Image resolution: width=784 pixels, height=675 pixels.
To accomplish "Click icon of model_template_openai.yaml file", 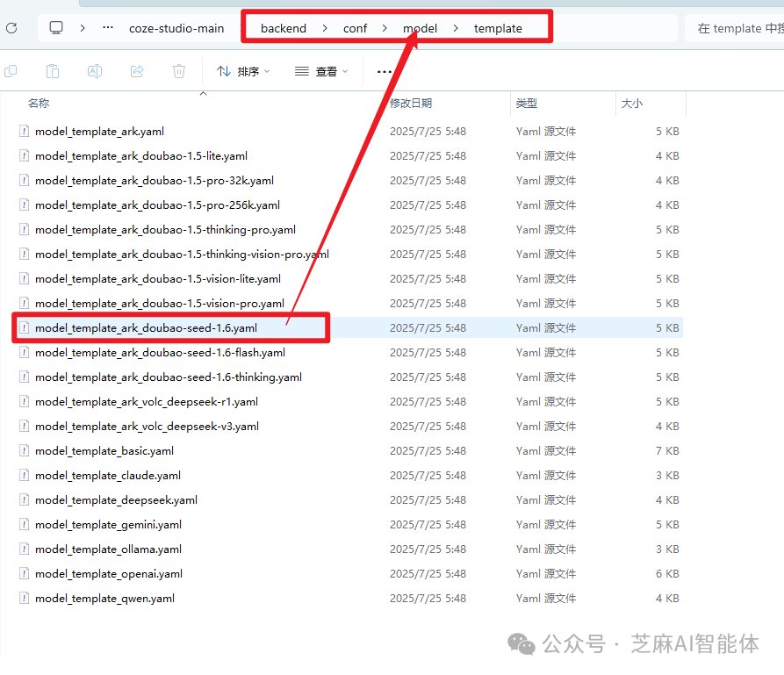I will point(24,573).
